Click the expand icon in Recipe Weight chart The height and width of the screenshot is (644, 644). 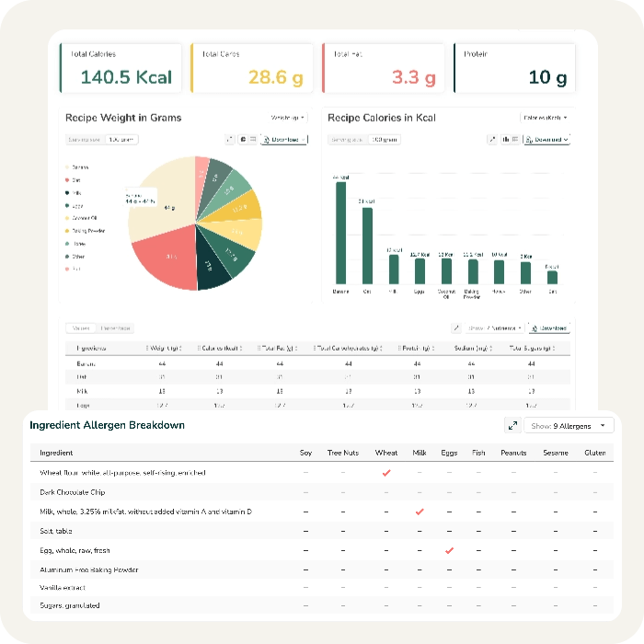click(x=230, y=140)
